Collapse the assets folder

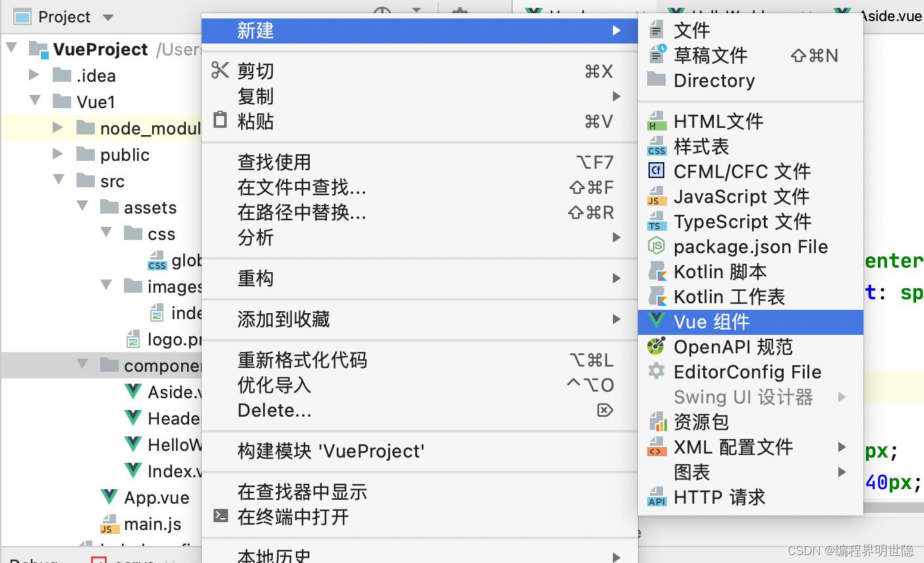pos(82,206)
